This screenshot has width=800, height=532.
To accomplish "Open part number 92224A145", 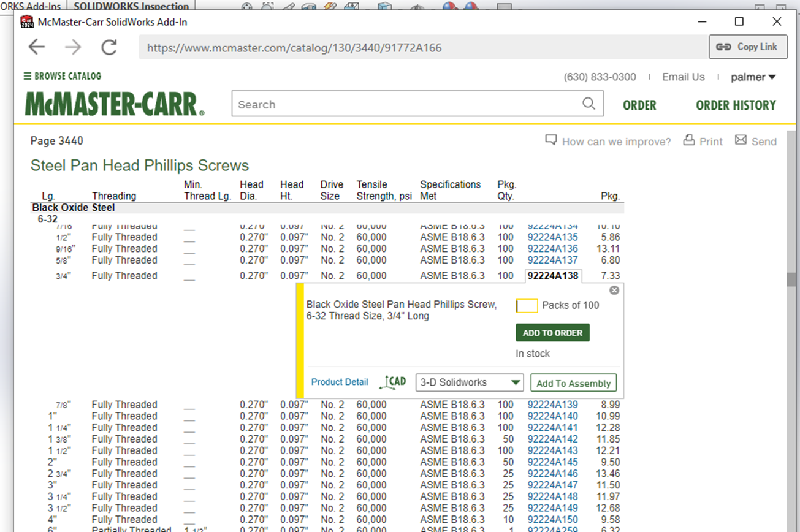I will pos(552,462).
